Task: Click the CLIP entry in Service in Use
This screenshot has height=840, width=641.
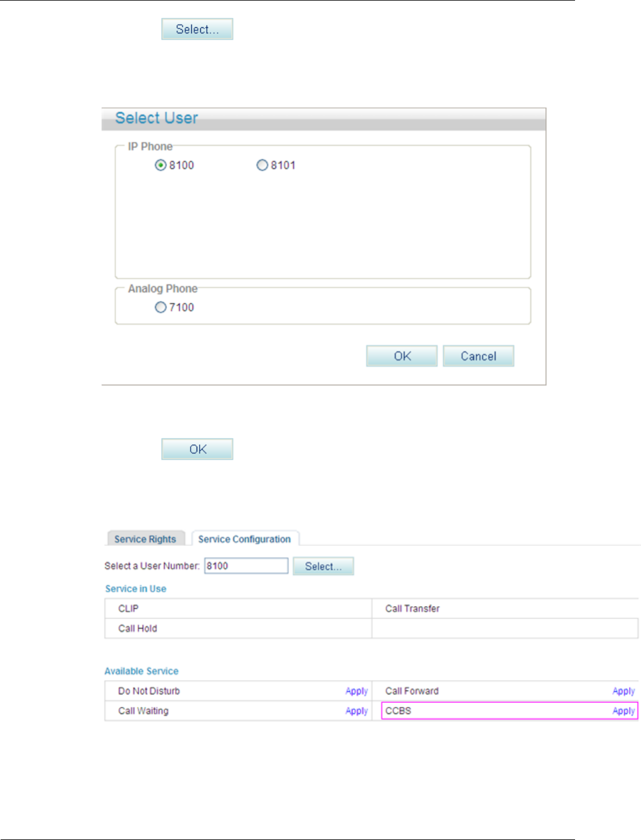Action: (x=128, y=608)
